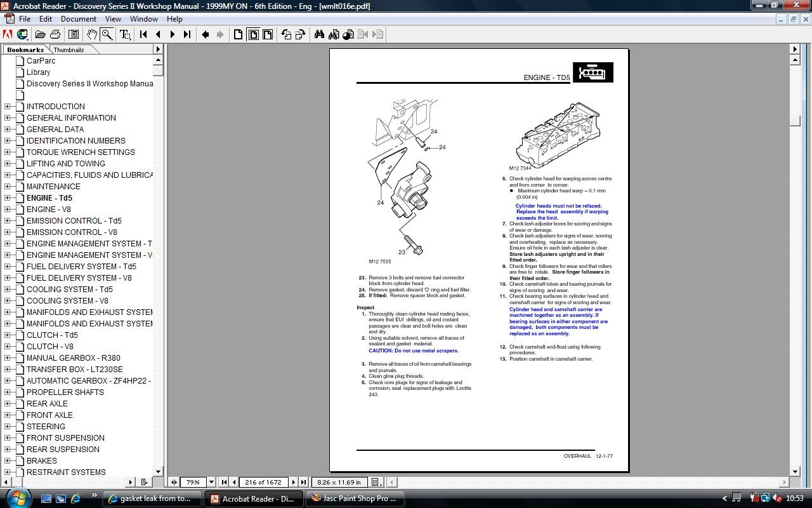Image resolution: width=812 pixels, height=508 pixels.
Task: Click status bar Previous Page button
Action: tap(234, 482)
